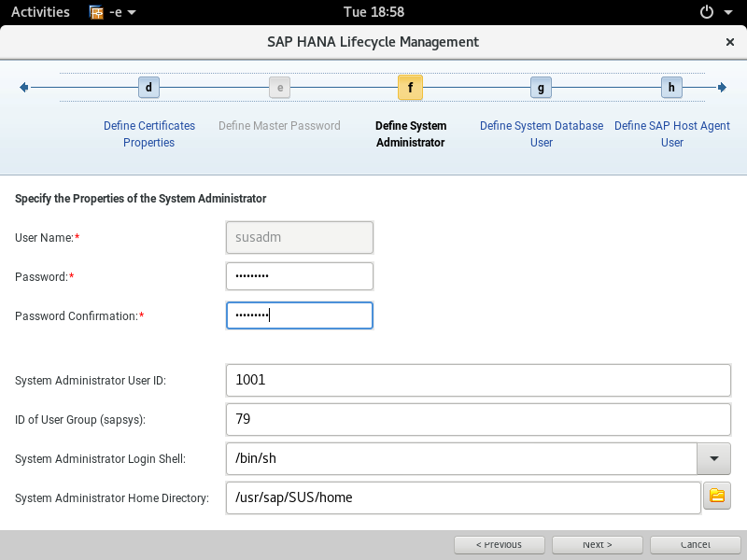Open the clock calendar at Tue 18:58
This screenshot has height=560, width=747.
point(374,12)
